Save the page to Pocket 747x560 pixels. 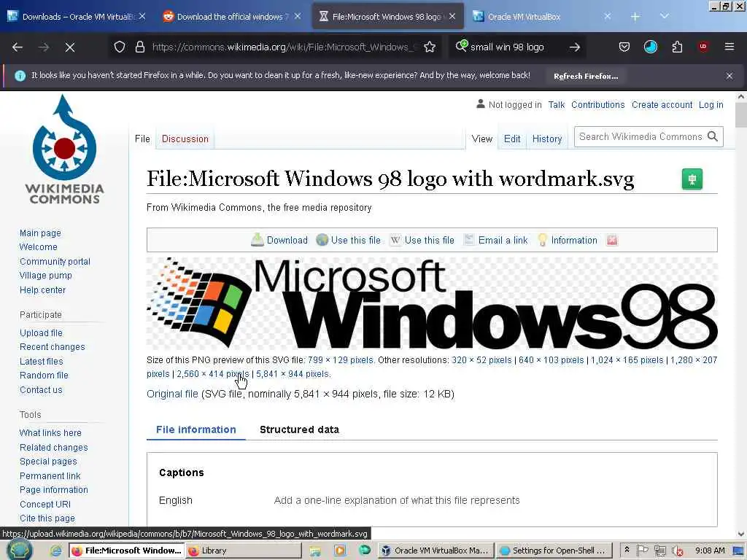click(x=624, y=47)
